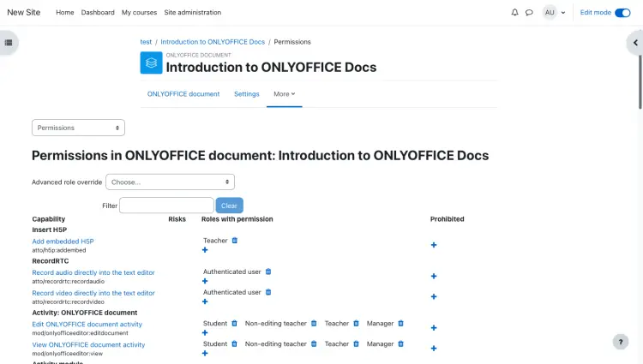Open Edit ONLYOFFICE document activity link
The height and width of the screenshot is (364, 643).
tap(87, 324)
